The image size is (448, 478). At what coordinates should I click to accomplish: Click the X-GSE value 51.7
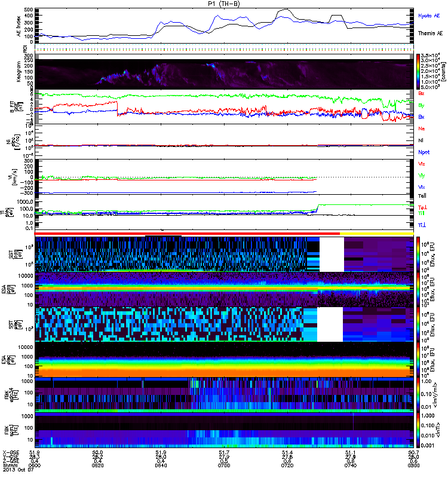[x=224, y=452]
